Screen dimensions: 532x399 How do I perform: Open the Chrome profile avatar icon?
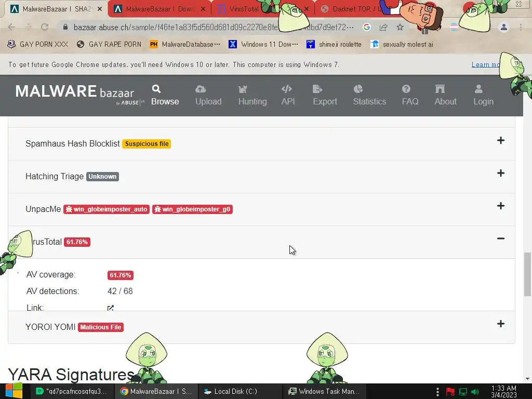point(504,27)
